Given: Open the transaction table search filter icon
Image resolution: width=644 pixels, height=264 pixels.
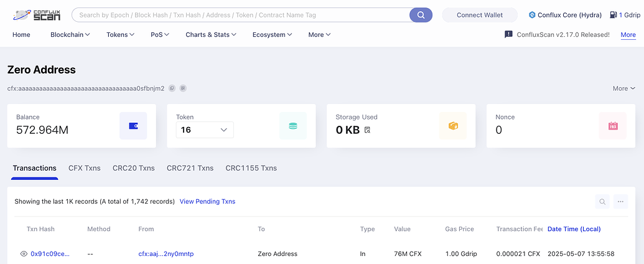Looking at the screenshot, I should click(x=602, y=202).
